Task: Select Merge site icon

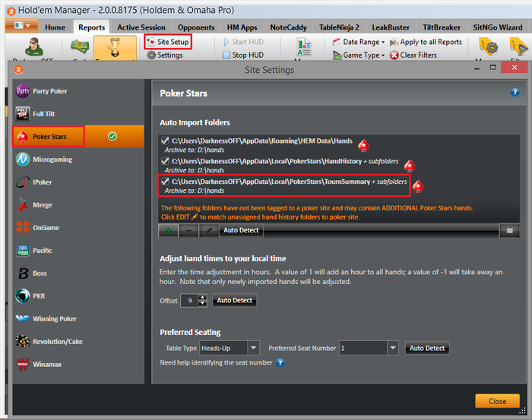Action: click(x=23, y=205)
